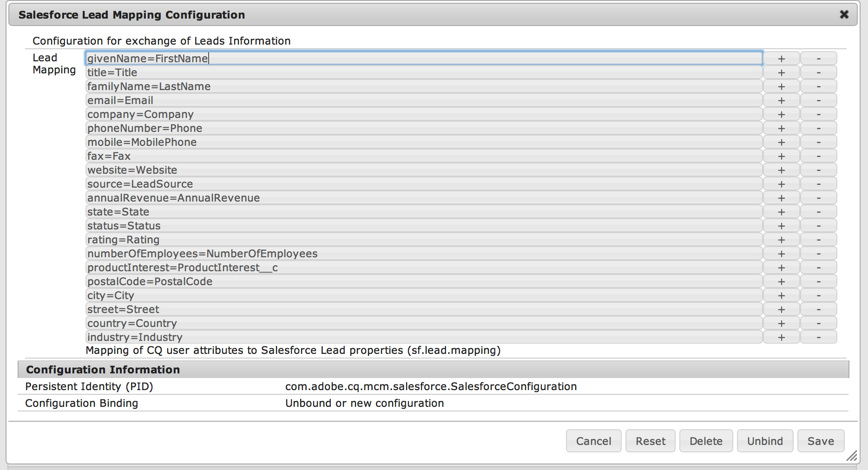Add a row after industry=Industry
This screenshot has height=470, width=868.
pos(782,337)
